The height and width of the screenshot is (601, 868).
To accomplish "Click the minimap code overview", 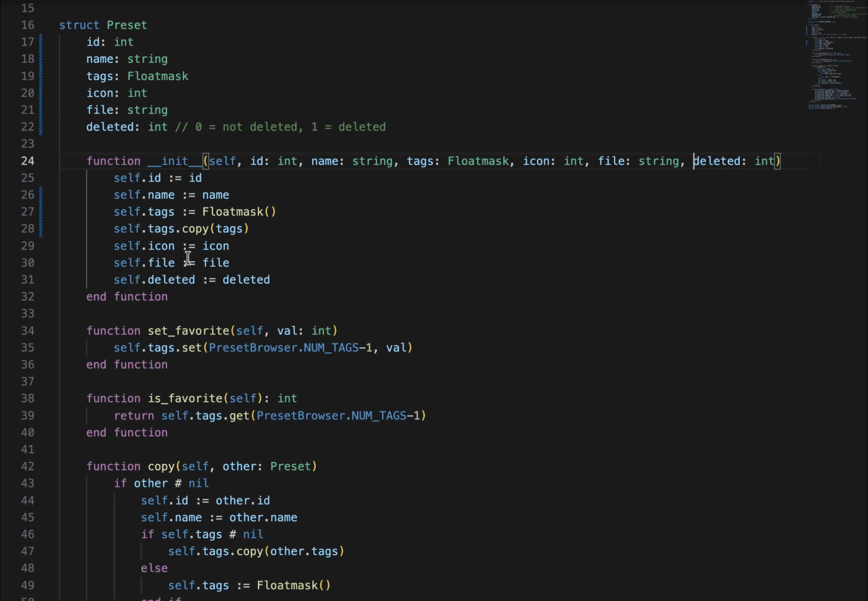I will (837, 55).
